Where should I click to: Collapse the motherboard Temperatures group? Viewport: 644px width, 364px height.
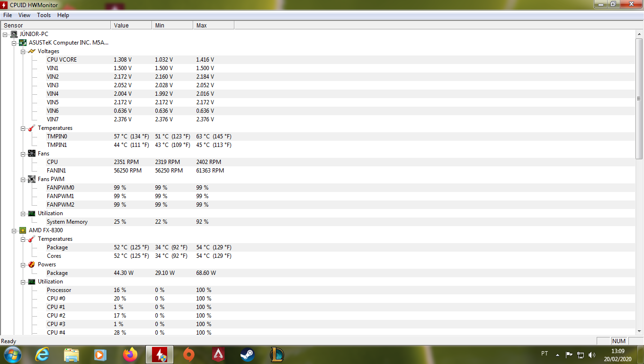pyautogui.click(x=23, y=128)
